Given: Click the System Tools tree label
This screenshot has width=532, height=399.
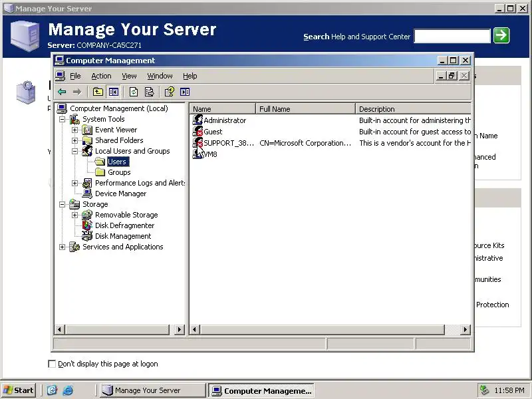Looking at the screenshot, I should coord(104,119).
